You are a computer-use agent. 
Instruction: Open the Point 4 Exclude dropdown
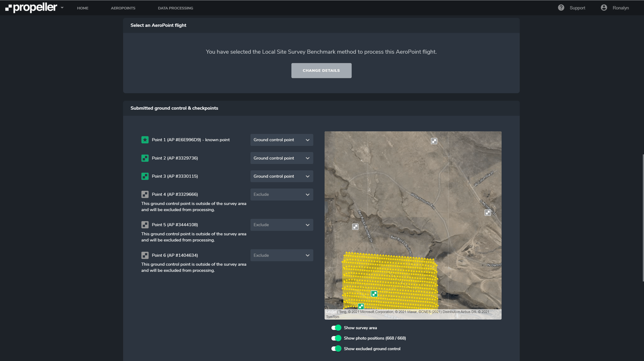tap(281, 194)
